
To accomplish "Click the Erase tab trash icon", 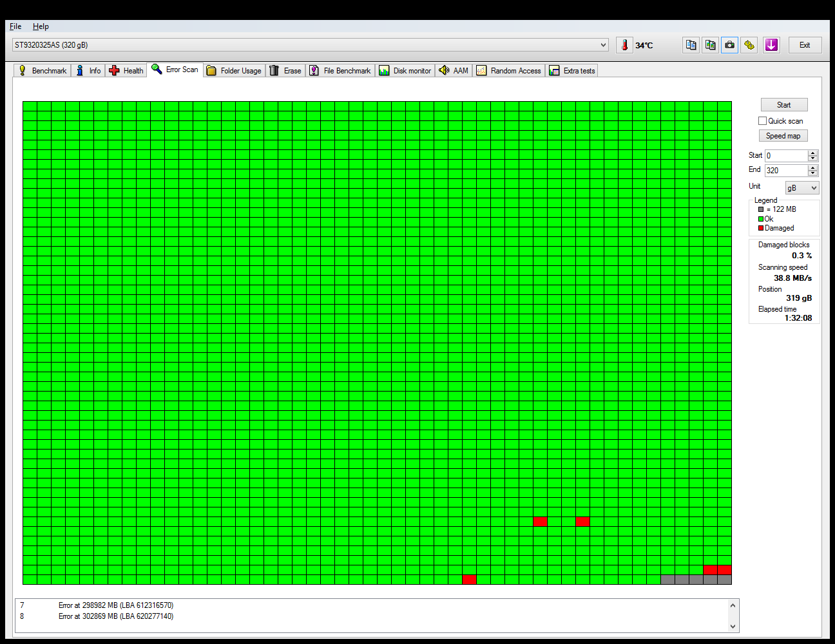I will click(274, 71).
